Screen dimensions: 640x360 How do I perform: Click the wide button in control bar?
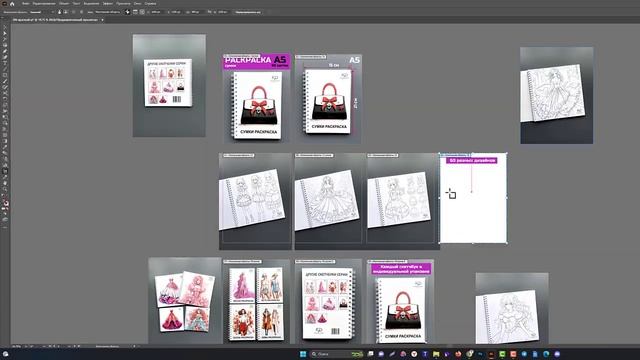(248, 12)
